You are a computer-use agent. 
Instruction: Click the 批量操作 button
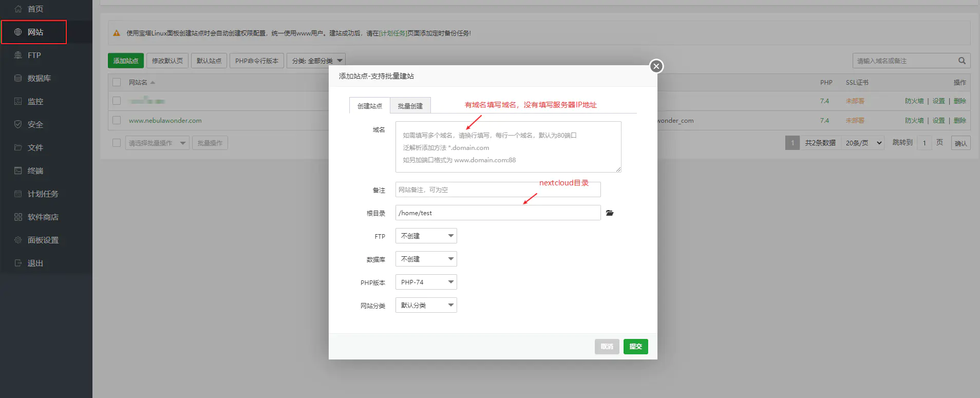(210, 143)
